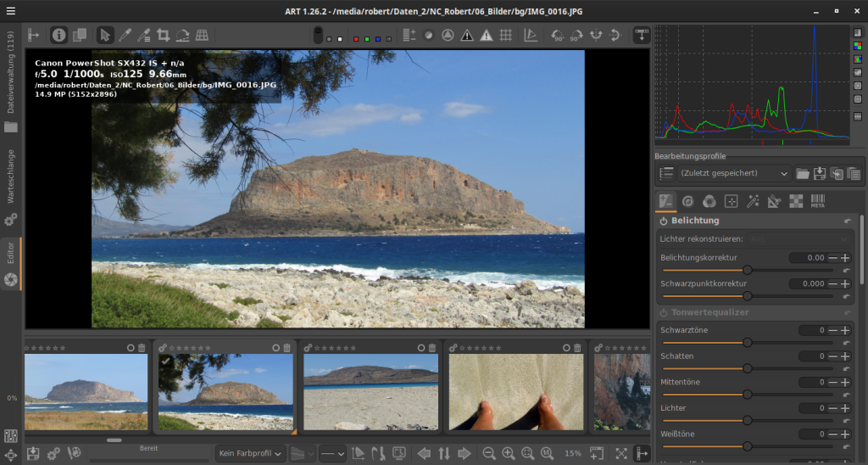Toggle the image info overlay button
868x465 pixels.
tap(58, 35)
